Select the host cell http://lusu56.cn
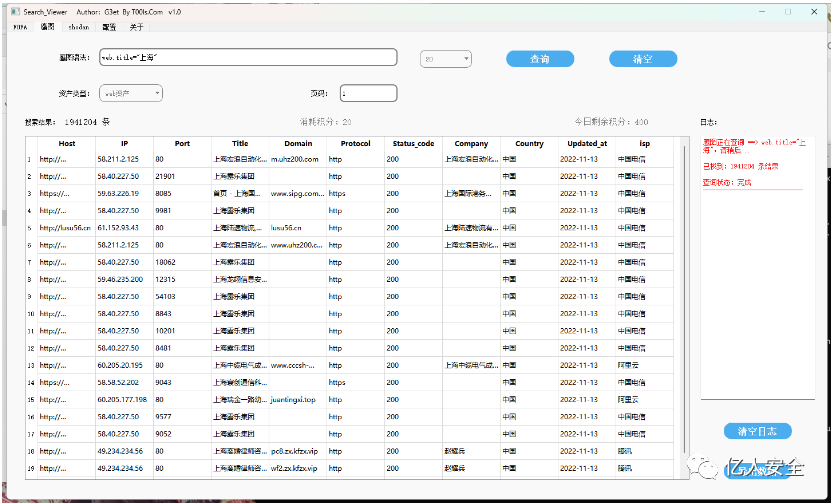The width and height of the screenshot is (831, 503). 67,228
